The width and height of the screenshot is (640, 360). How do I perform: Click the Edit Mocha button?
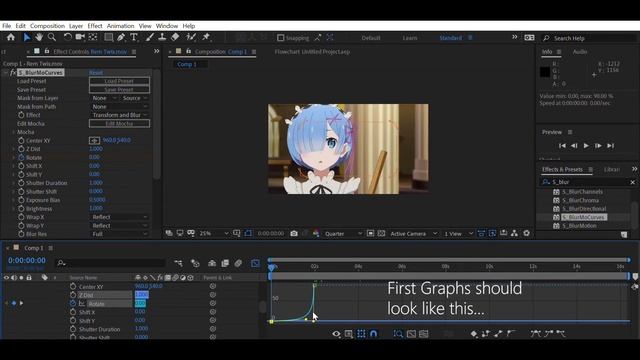pyautogui.click(x=119, y=124)
